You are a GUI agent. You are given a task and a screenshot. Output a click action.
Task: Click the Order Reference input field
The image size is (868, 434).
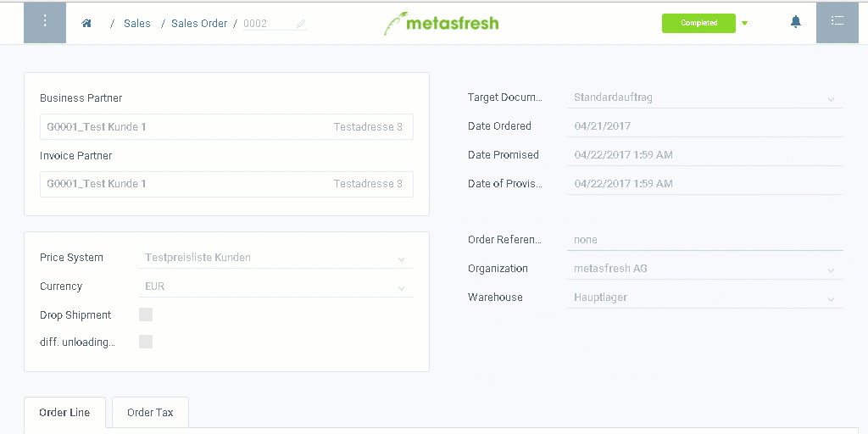coord(704,240)
